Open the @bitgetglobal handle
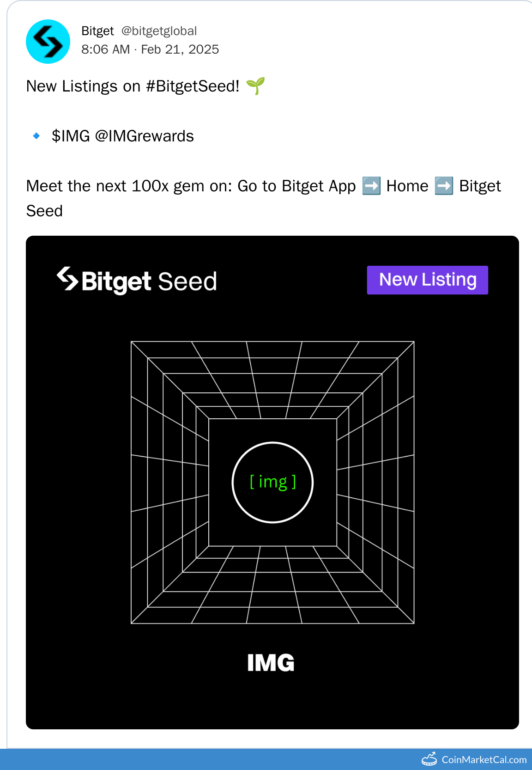Viewport: 532px width, 770px height. [x=159, y=31]
